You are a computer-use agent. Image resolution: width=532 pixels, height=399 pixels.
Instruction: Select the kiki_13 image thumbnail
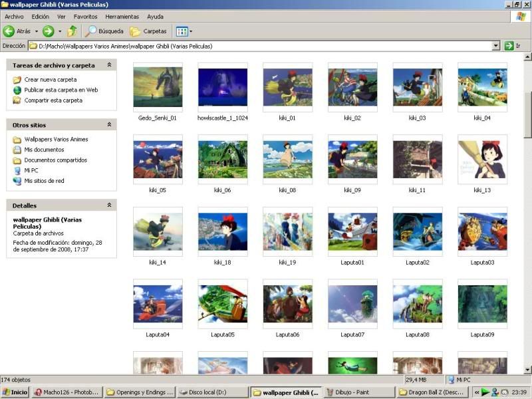[483, 160]
